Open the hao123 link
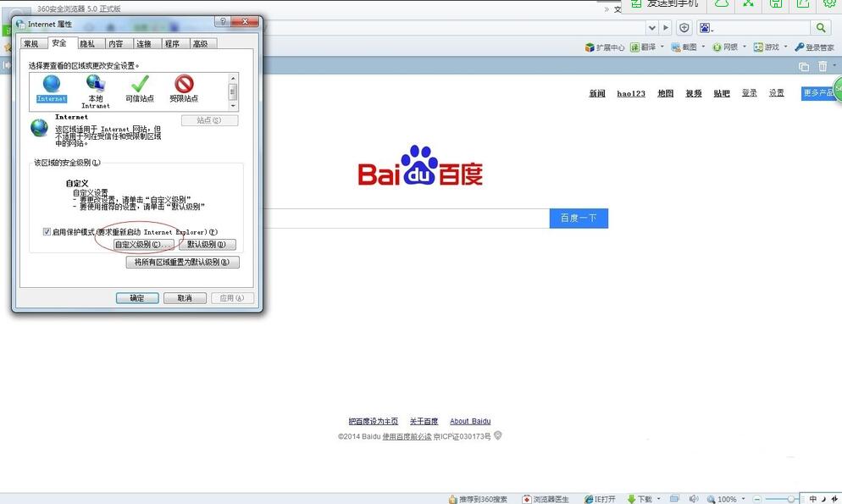The height and width of the screenshot is (504, 842). pos(631,93)
